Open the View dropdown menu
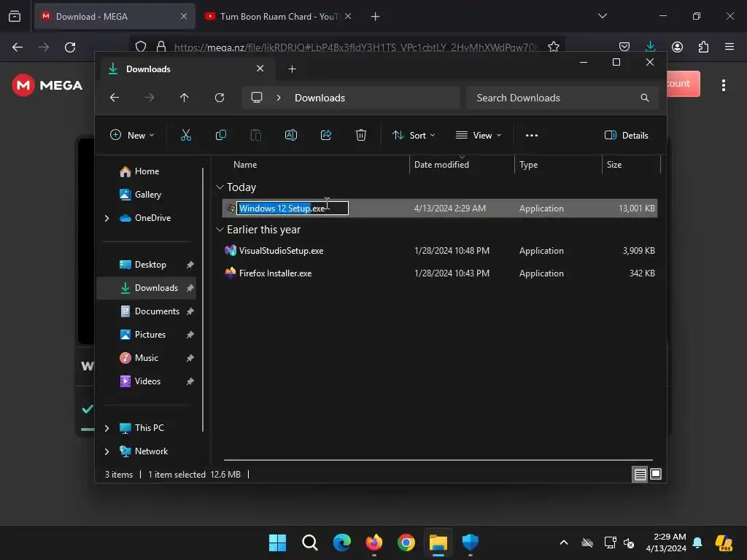 pos(479,135)
